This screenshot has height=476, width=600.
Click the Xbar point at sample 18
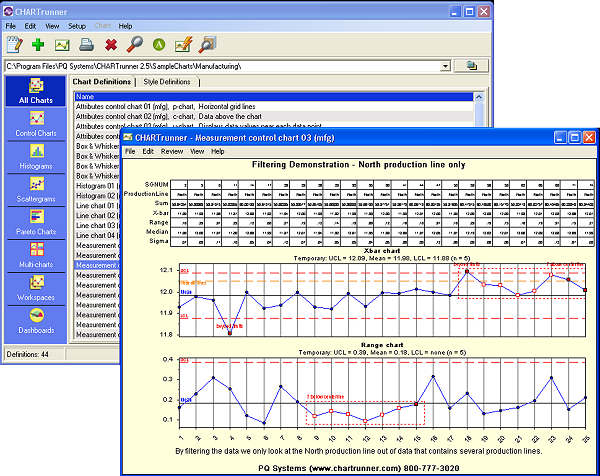(x=467, y=271)
